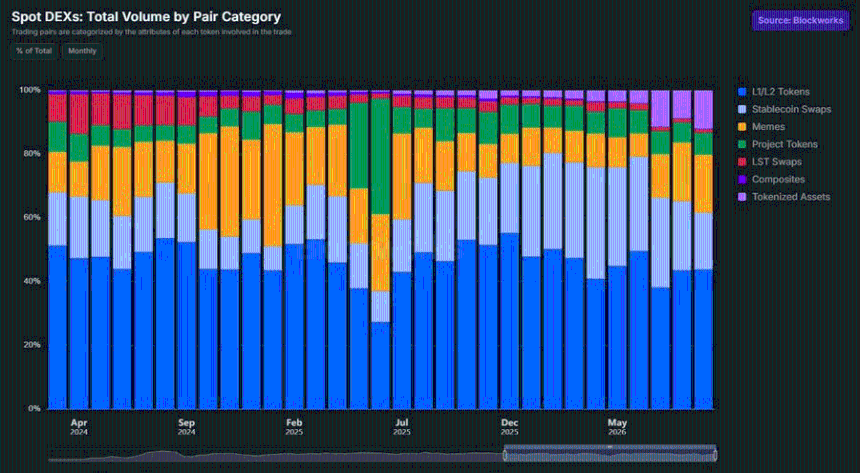860x473 pixels.
Task: Hide the Project Tokens series label
Action: (785, 144)
